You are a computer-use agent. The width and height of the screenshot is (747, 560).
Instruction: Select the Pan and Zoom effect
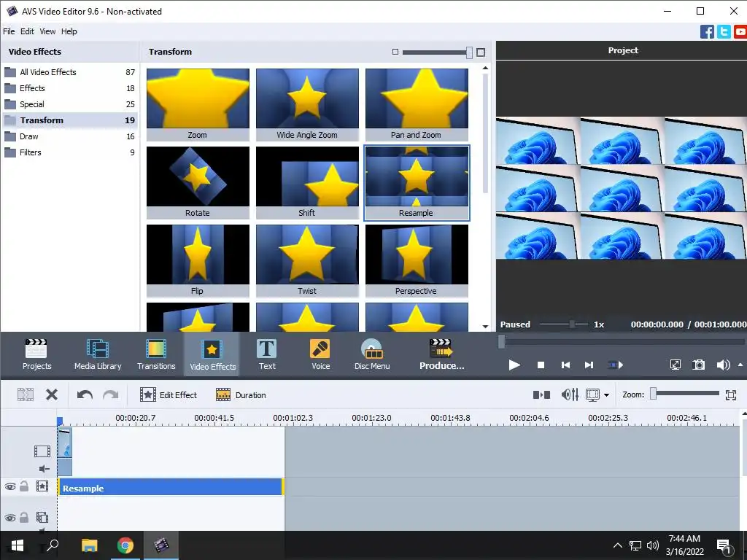point(417,105)
